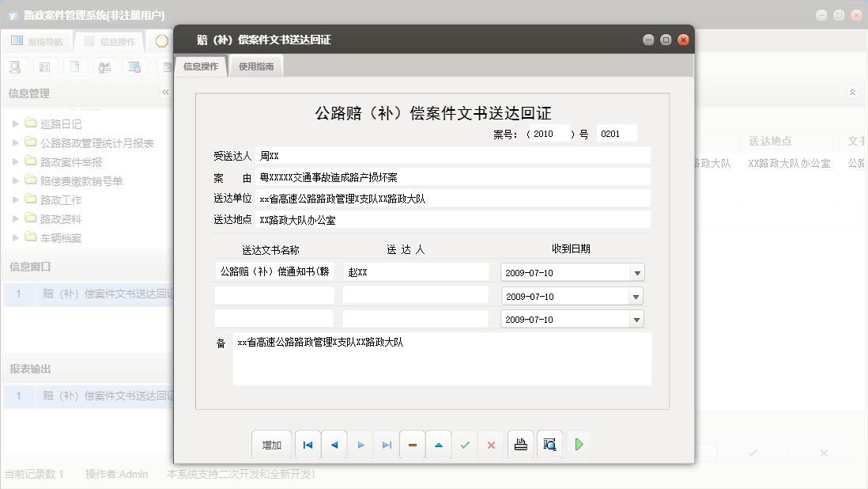Cancel edits with the red X icon
This screenshot has width=868, height=489.
click(491, 444)
